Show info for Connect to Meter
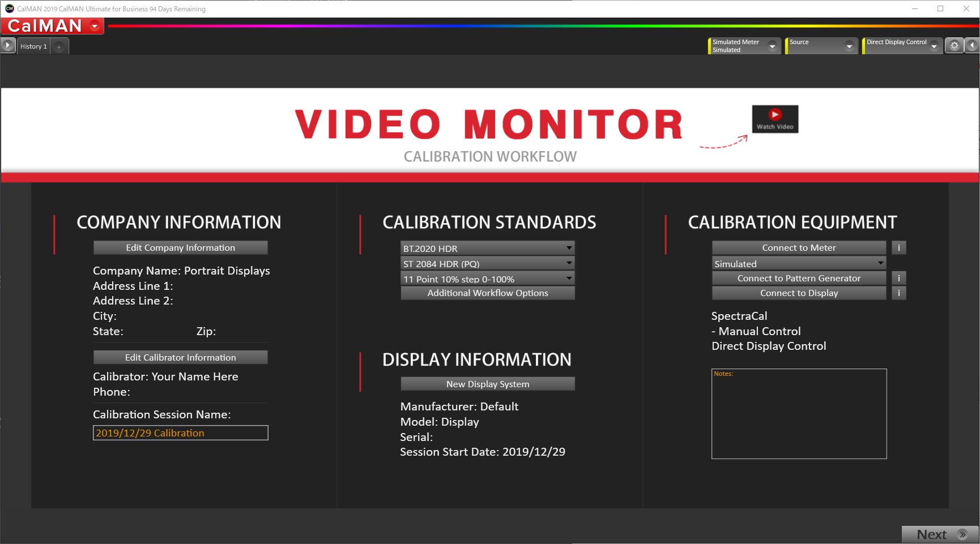Image resolution: width=980 pixels, height=544 pixels. [x=899, y=247]
